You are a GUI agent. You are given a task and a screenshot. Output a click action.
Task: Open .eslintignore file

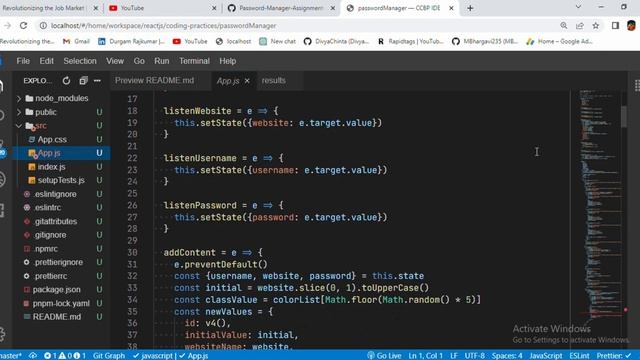55,194
